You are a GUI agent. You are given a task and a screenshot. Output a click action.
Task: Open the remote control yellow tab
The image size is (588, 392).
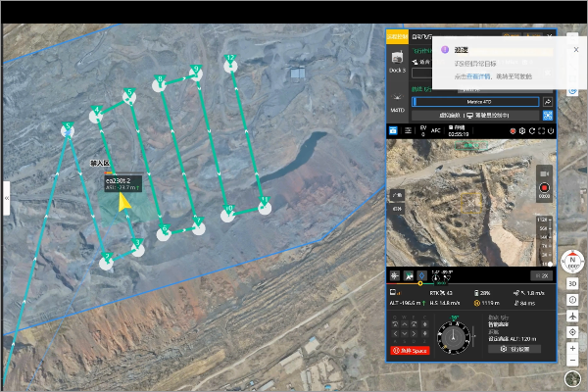[x=398, y=36]
